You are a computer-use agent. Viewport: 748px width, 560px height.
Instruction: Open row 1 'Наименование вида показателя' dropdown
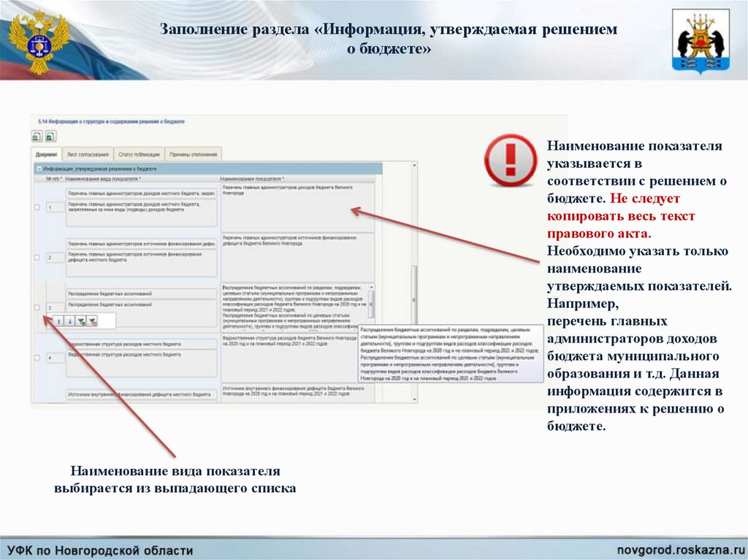[142, 193]
